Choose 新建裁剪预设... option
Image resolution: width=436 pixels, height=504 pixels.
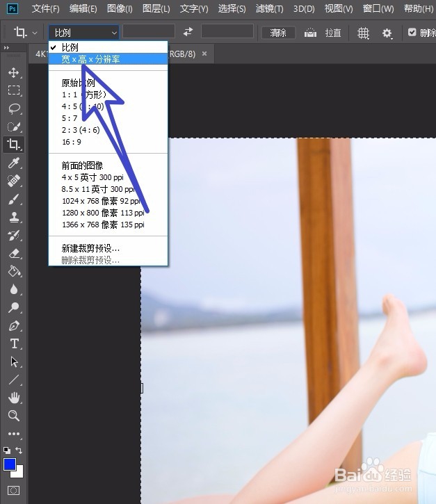(108, 248)
